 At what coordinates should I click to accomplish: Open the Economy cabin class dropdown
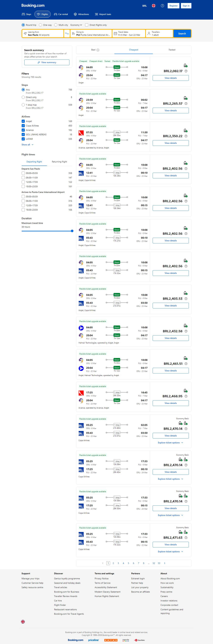point(76,25)
